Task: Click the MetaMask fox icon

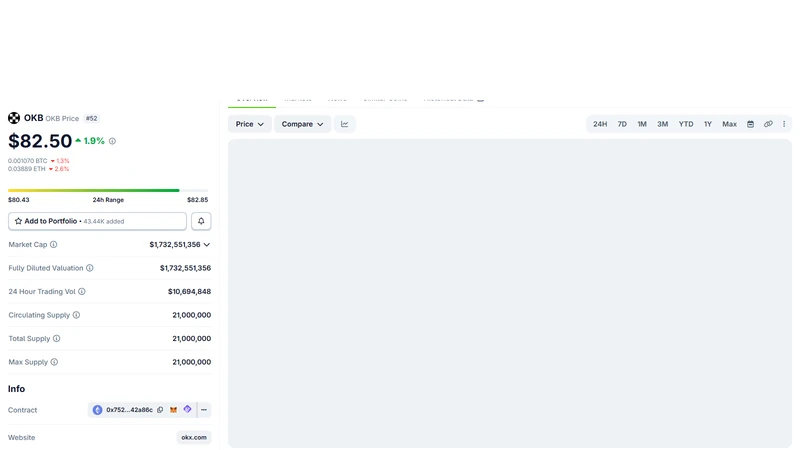Action: (x=173, y=410)
